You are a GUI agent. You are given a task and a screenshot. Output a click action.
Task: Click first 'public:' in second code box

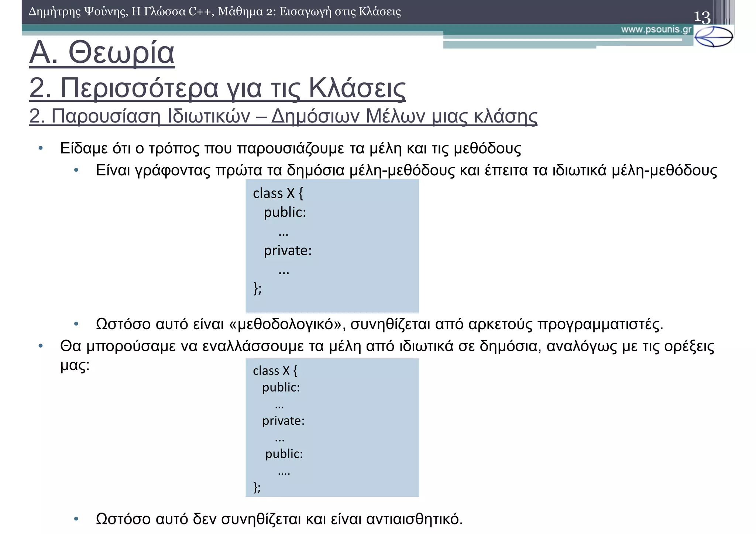[x=281, y=387]
